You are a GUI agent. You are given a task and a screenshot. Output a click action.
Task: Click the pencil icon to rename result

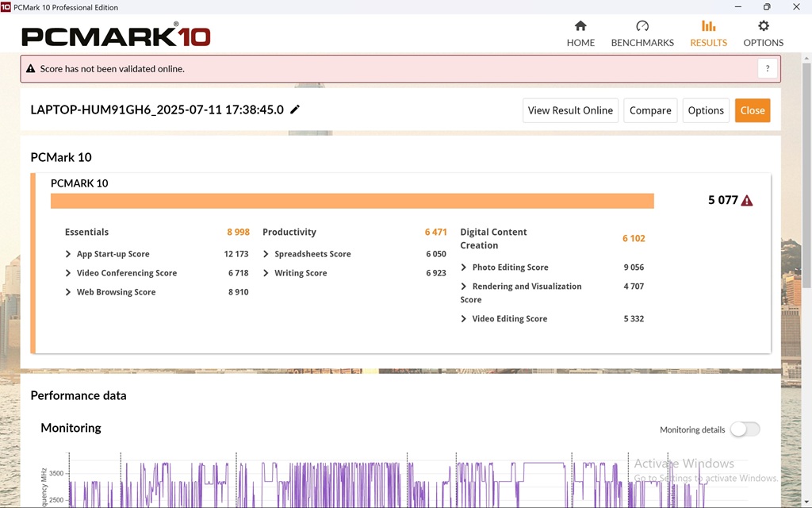pos(295,110)
